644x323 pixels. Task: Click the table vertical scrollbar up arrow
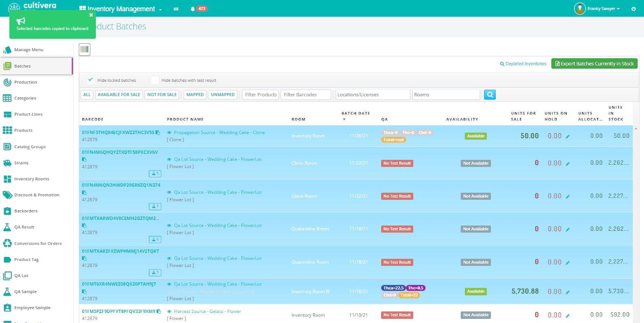click(636, 128)
